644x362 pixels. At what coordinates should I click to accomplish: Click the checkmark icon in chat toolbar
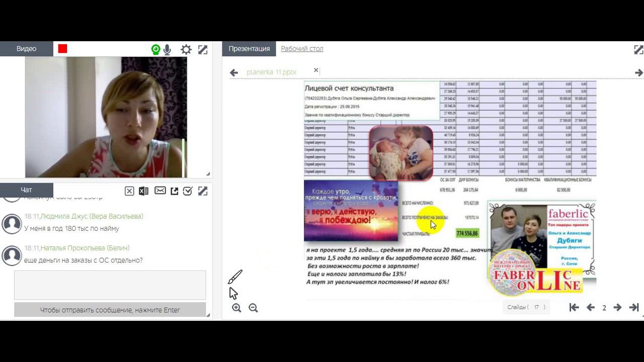click(188, 191)
